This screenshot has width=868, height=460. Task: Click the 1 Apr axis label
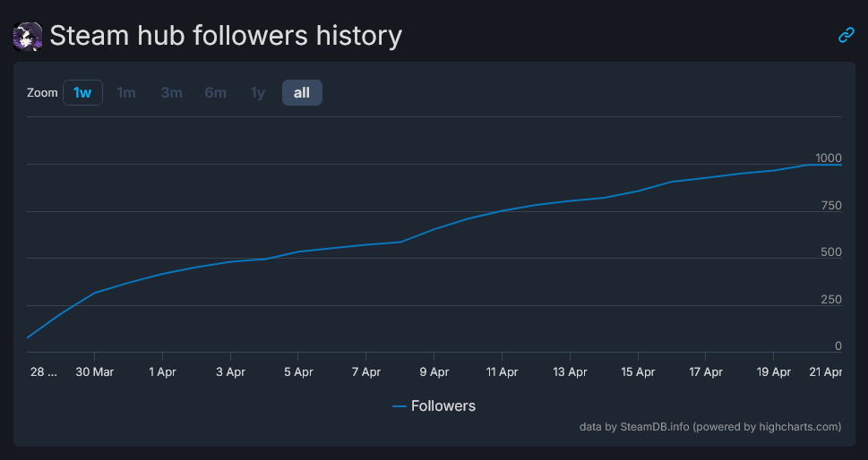pos(162,371)
